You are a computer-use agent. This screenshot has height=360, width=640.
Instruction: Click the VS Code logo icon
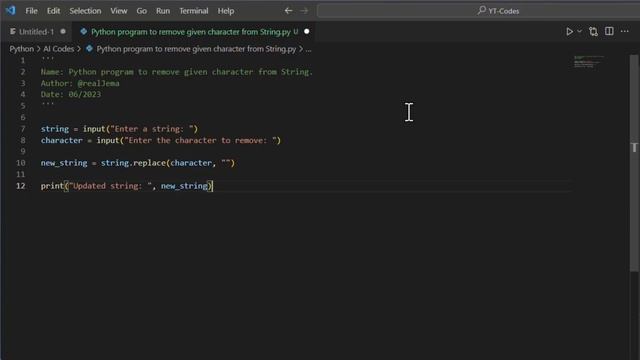tap(10, 10)
